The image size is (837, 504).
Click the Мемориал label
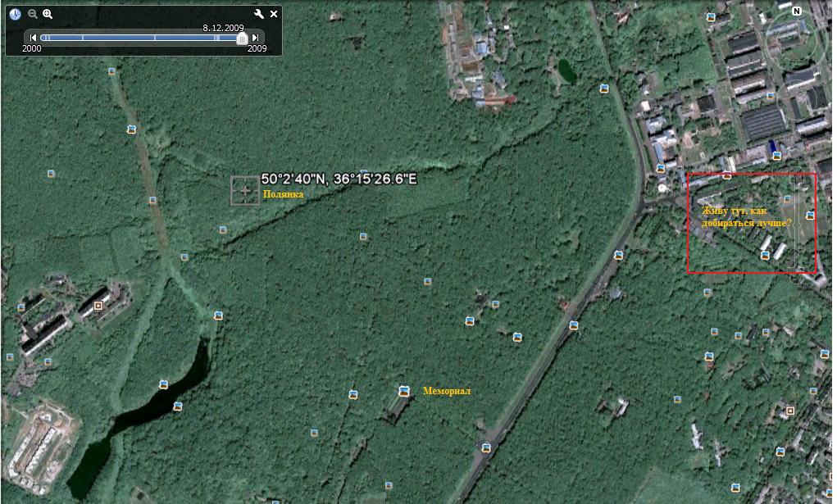[x=447, y=392]
